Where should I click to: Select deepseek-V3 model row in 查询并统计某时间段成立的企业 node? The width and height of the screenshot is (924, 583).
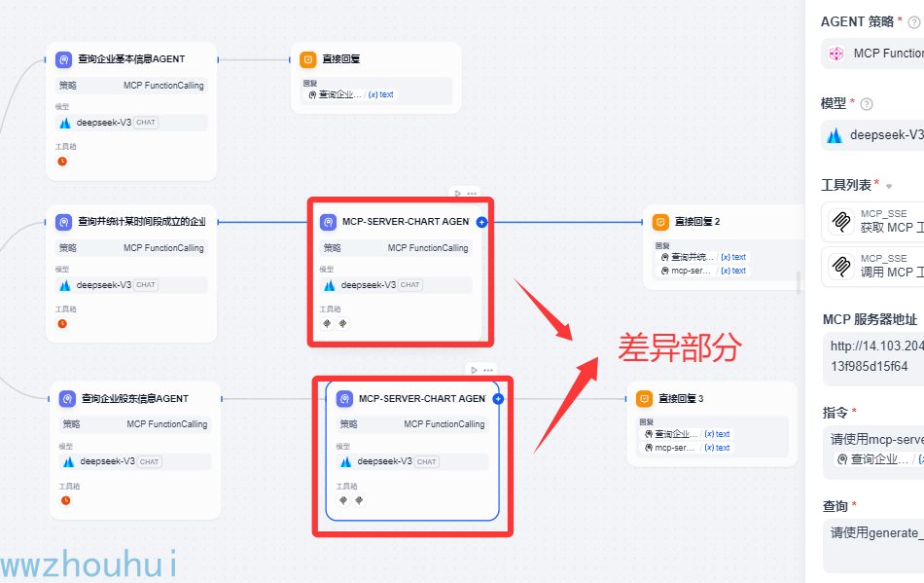click(x=131, y=285)
